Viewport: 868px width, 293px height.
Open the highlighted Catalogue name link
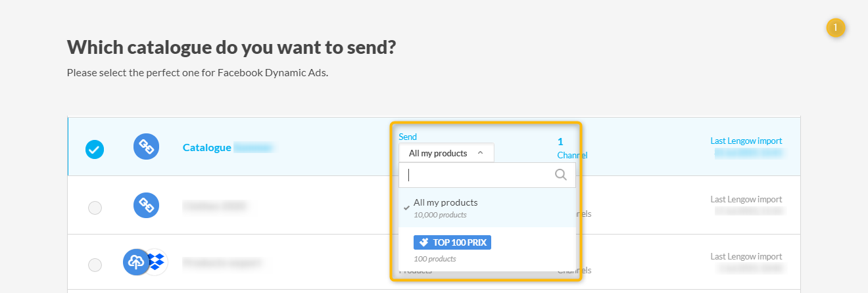(x=206, y=148)
